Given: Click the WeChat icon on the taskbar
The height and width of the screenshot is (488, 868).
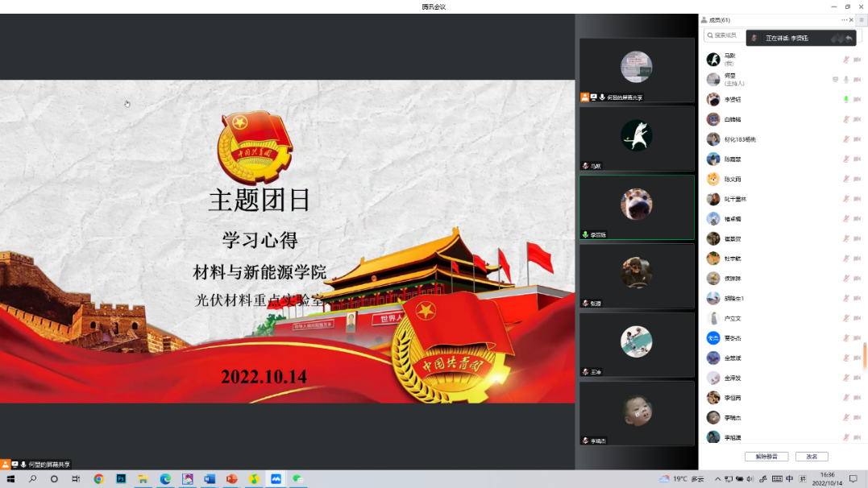Looking at the screenshot, I should [x=297, y=478].
